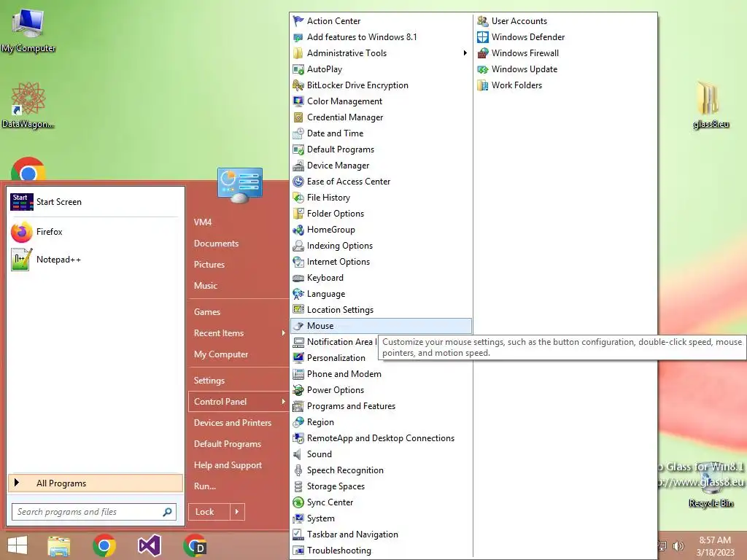Select the DataWagon desktop shortcut
This screenshot has width=747, height=560.
pyautogui.click(x=28, y=105)
